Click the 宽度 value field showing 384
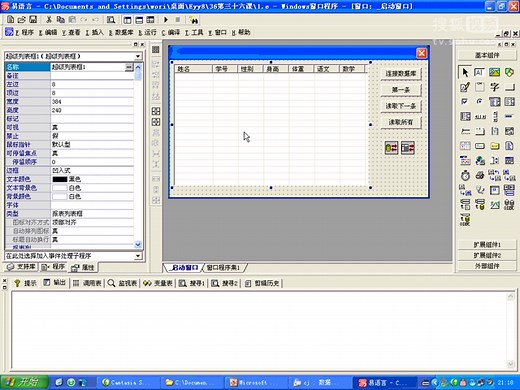The height and width of the screenshot is (390, 520). (92, 101)
